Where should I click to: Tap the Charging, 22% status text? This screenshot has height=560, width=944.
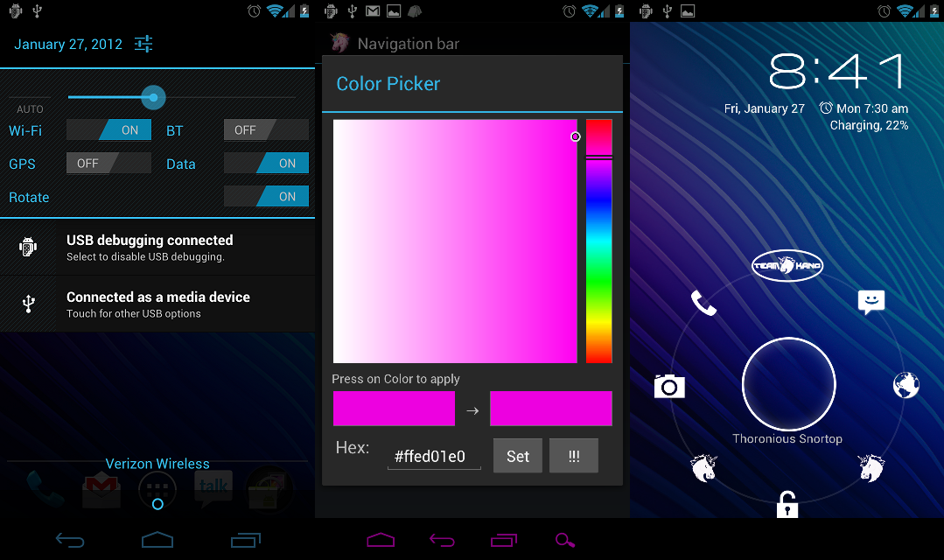click(869, 125)
